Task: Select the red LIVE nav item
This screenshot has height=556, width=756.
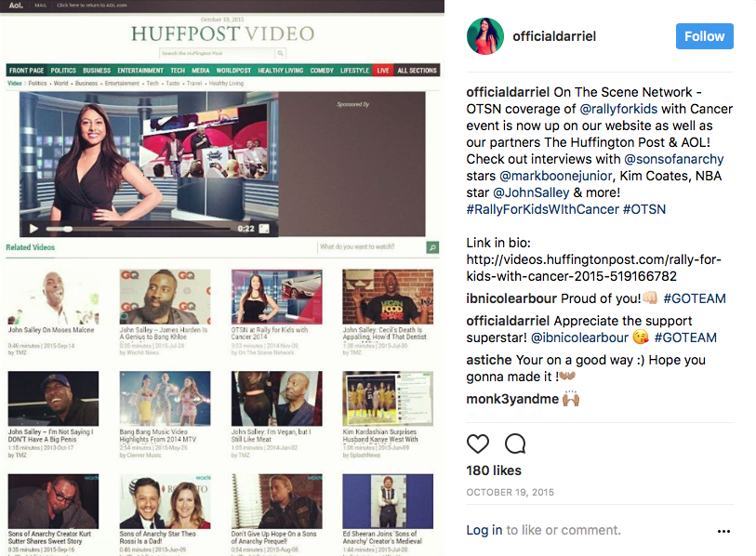Action: click(383, 71)
